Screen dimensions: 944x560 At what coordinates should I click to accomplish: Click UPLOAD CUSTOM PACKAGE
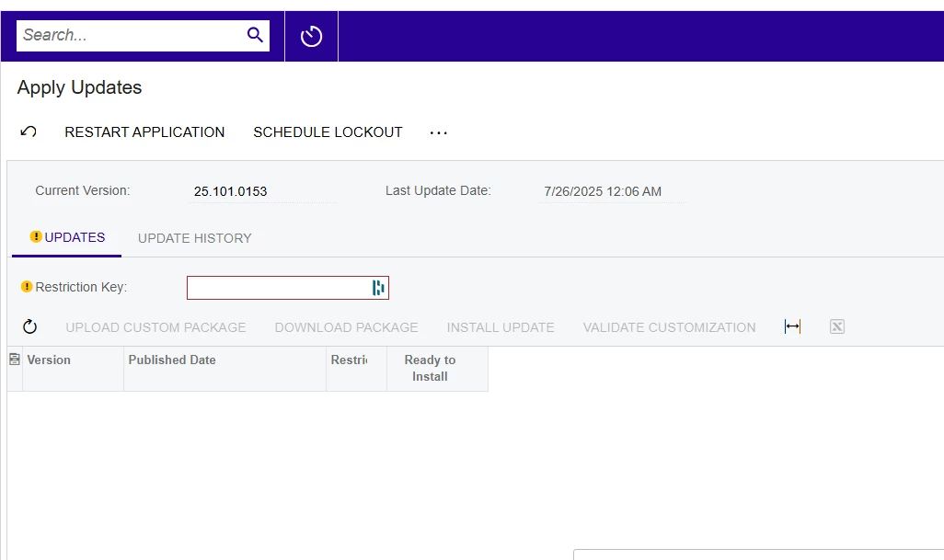[x=155, y=327]
